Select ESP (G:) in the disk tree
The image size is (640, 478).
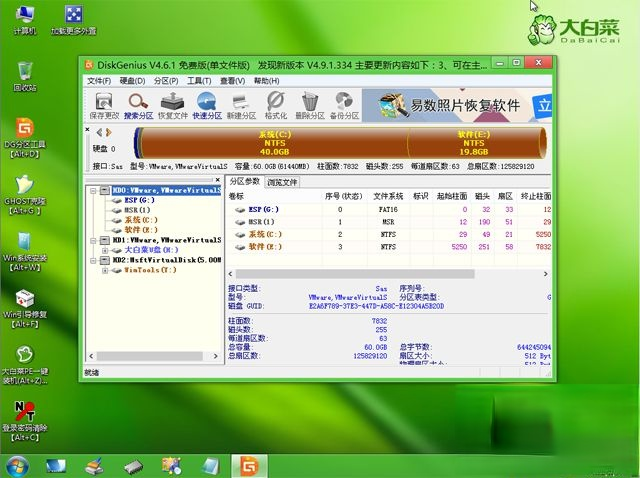pos(139,200)
